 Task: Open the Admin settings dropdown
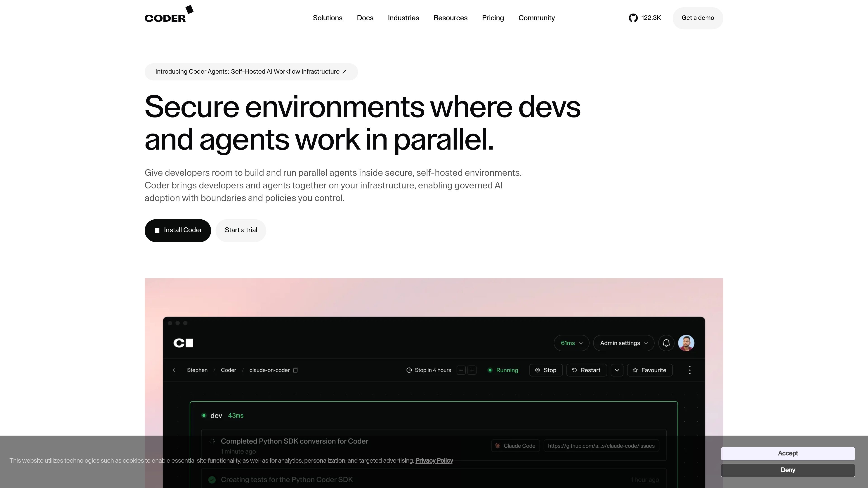pyautogui.click(x=624, y=343)
